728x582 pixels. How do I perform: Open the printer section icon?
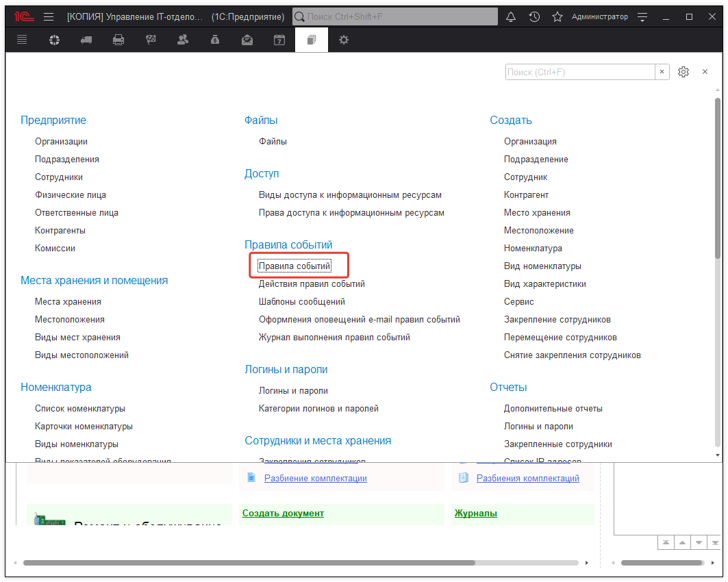(x=118, y=40)
